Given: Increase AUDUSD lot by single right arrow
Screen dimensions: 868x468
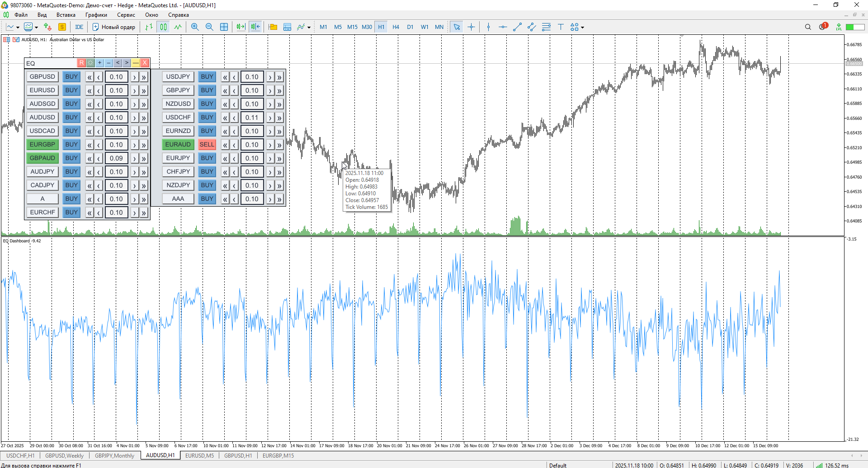Looking at the screenshot, I should 134,118.
